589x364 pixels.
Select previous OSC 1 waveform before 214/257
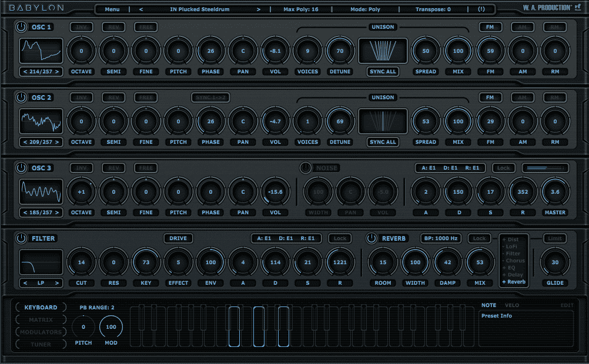[25, 72]
